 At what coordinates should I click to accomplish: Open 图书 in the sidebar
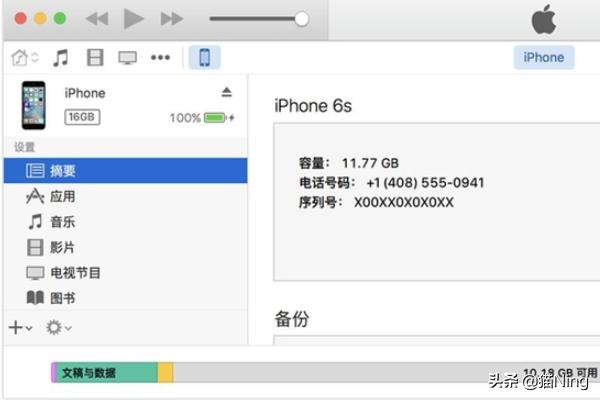[62, 298]
